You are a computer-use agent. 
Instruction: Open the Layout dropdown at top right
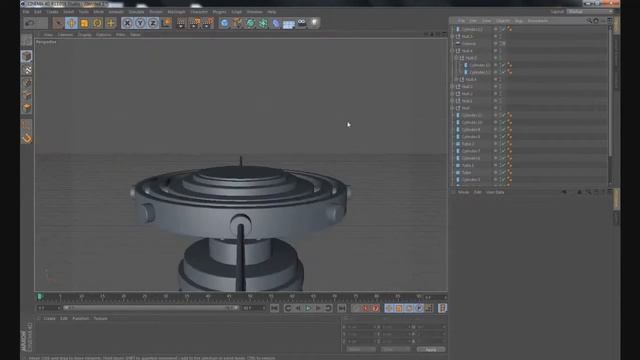pyautogui.click(x=589, y=11)
